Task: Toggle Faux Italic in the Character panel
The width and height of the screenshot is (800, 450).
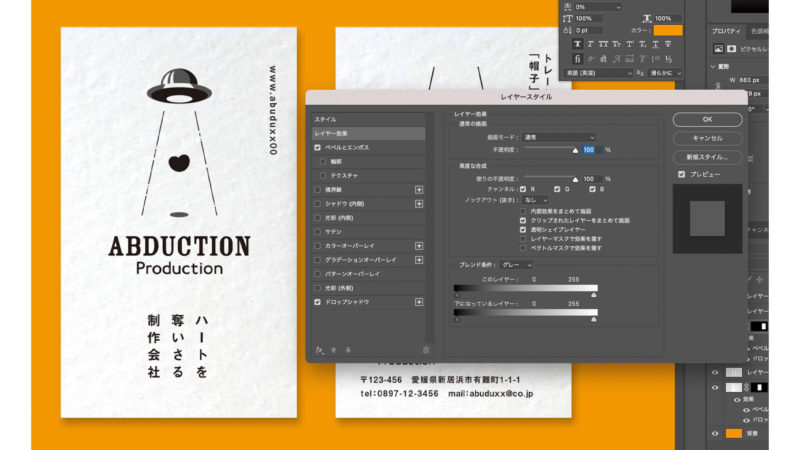Action: click(x=590, y=44)
